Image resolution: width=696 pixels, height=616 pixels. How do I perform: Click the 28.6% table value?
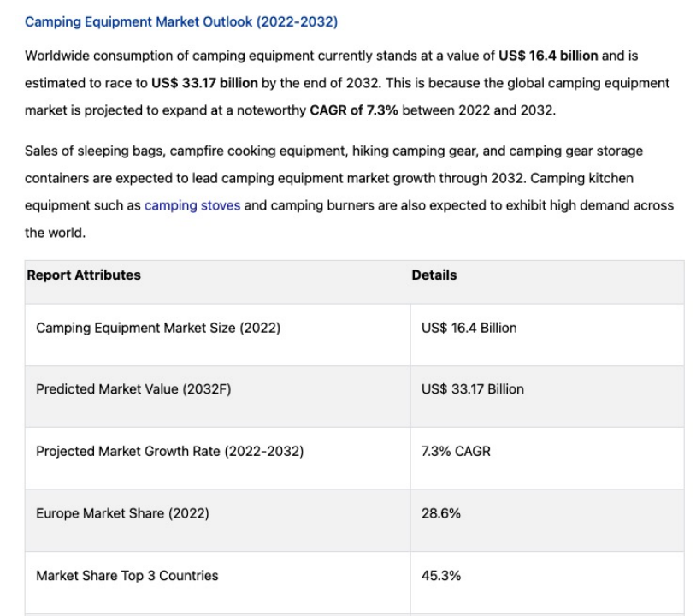(x=441, y=513)
